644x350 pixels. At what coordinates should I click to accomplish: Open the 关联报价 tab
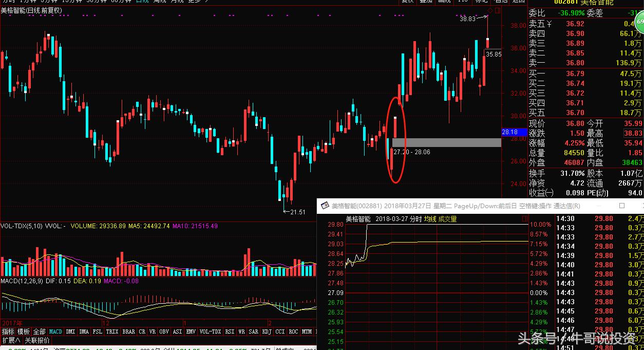tap(37, 340)
